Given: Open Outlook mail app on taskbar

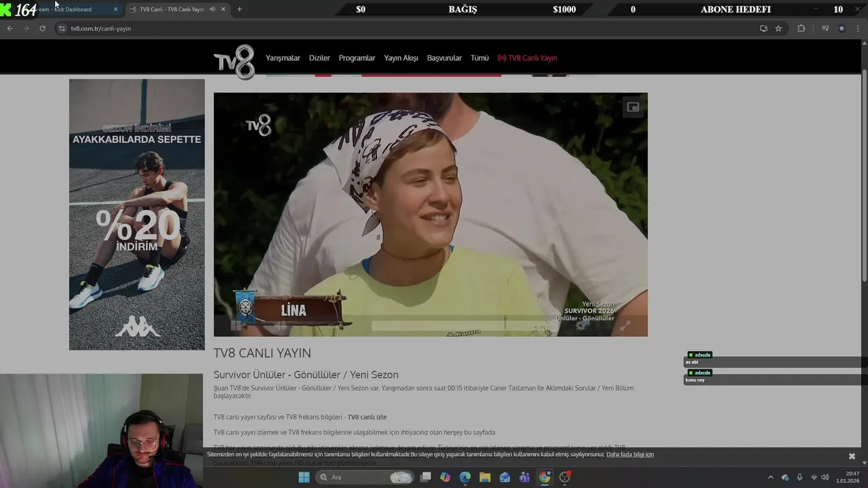Looking at the screenshot, I should tap(505, 477).
